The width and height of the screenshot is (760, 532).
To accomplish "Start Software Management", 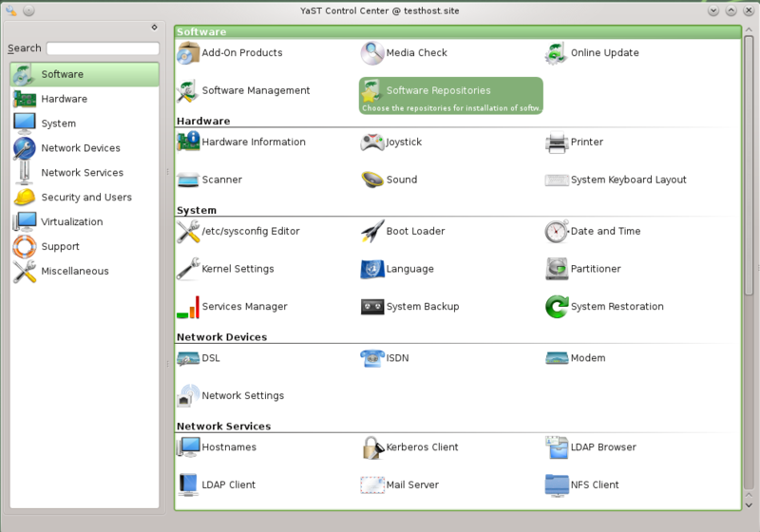I will coord(243,90).
